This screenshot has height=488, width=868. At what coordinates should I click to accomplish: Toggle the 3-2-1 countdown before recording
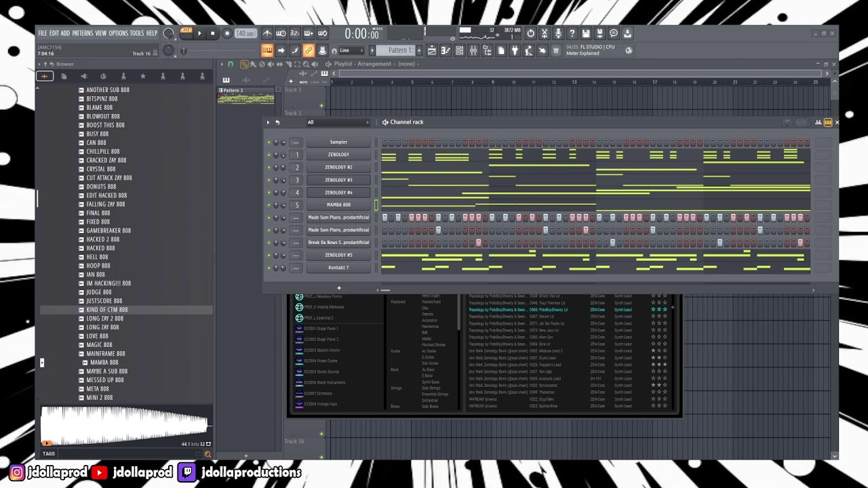tap(295, 33)
